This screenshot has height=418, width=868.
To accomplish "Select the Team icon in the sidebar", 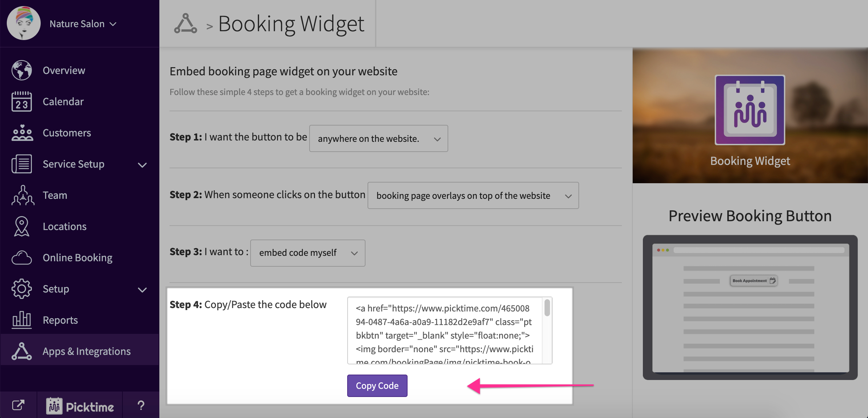I will point(22,195).
